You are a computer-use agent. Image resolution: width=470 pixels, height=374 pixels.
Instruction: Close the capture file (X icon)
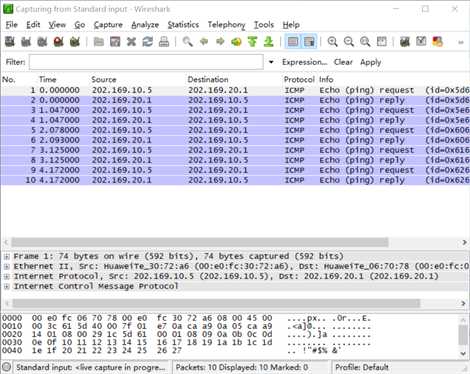click(x=131, y=42)
